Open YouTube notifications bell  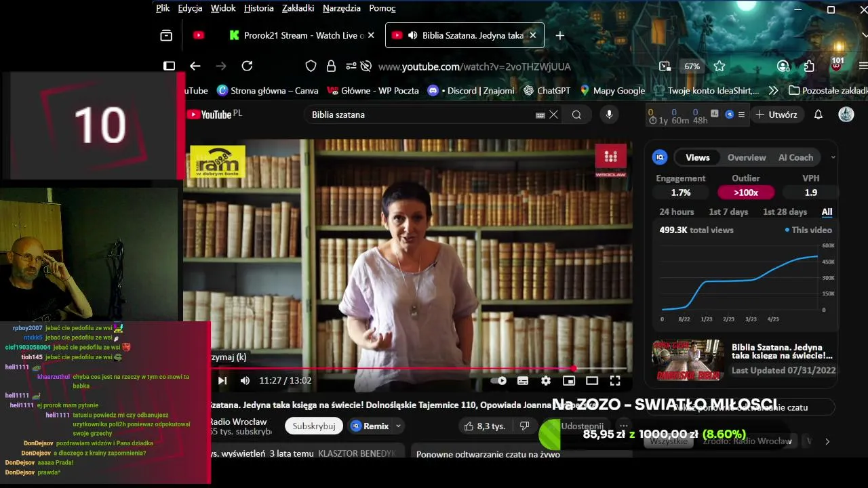click(818, 115)
